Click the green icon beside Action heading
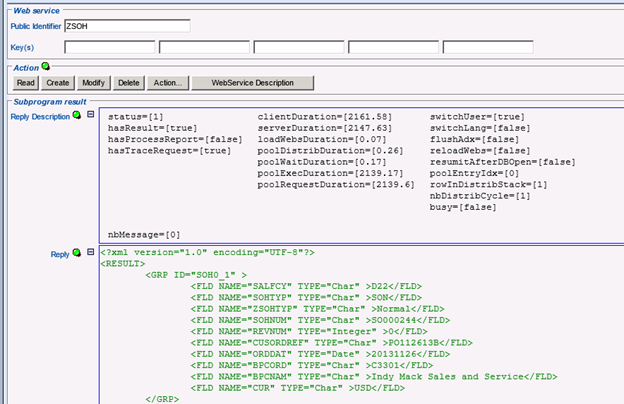Viewport: 624px width, 404px height. (45, 66)
